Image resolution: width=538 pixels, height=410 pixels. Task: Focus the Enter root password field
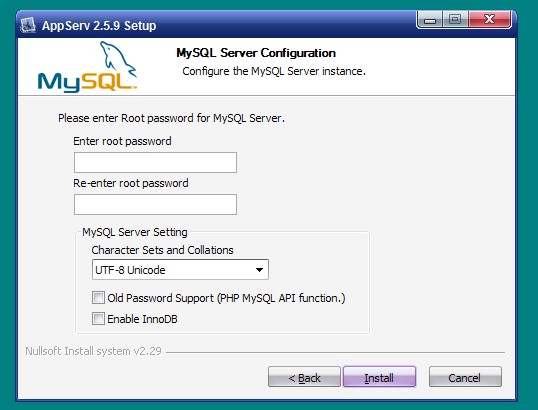tap(155, 162)
